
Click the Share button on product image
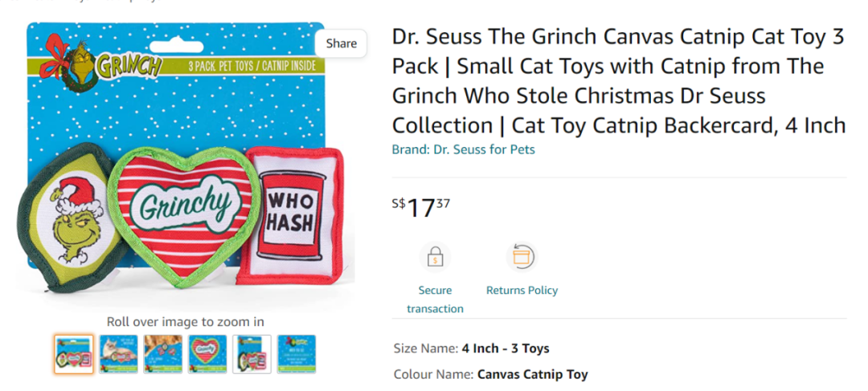342,43
